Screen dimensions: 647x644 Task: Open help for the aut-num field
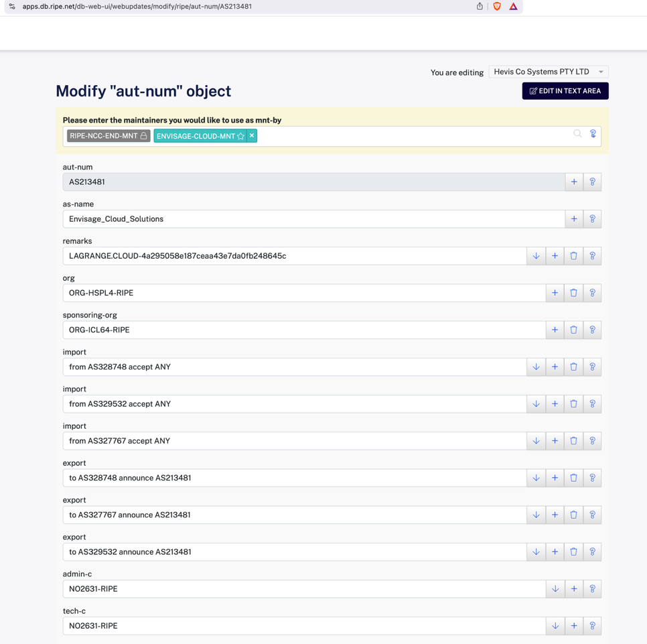tap(592, 182)
